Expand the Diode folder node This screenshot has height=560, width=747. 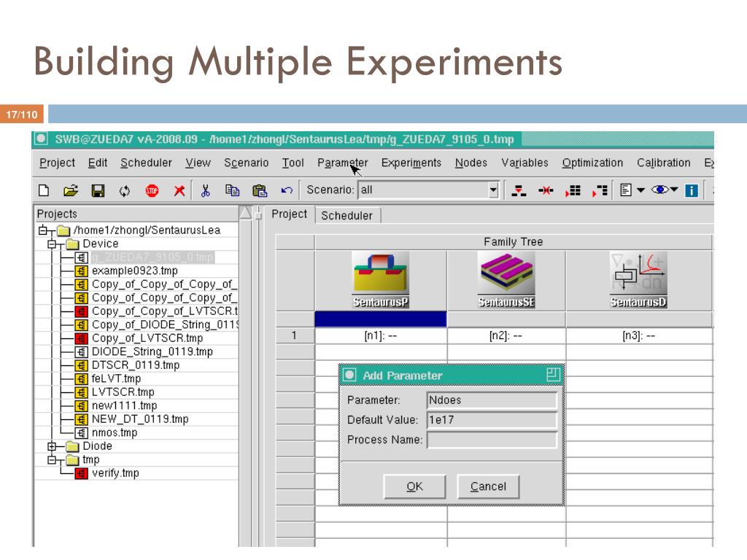(x=52, y=446)
